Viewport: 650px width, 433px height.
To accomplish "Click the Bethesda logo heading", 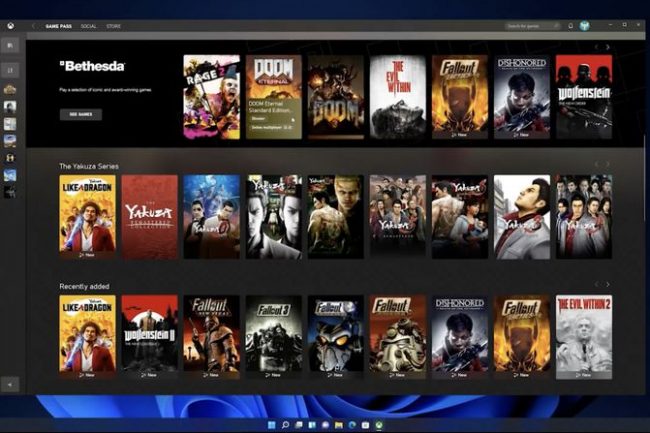I will pos(92,66).
